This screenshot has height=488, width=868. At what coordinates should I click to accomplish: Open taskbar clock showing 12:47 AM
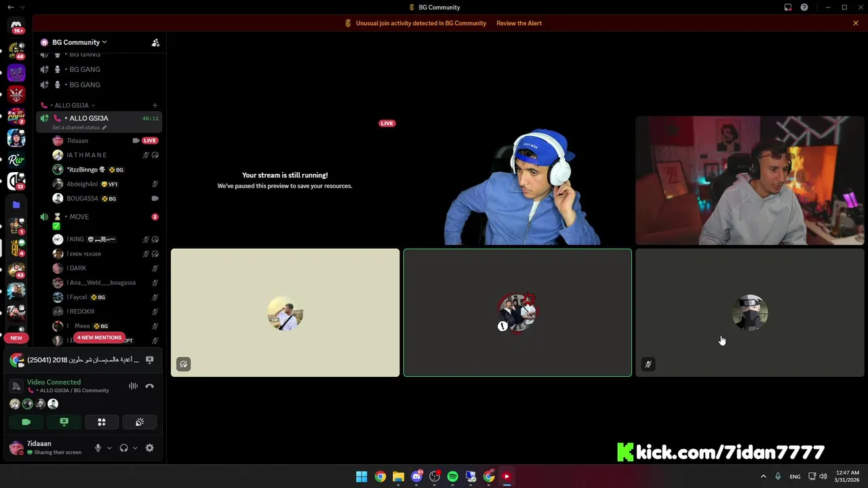[x=847, y=476]
